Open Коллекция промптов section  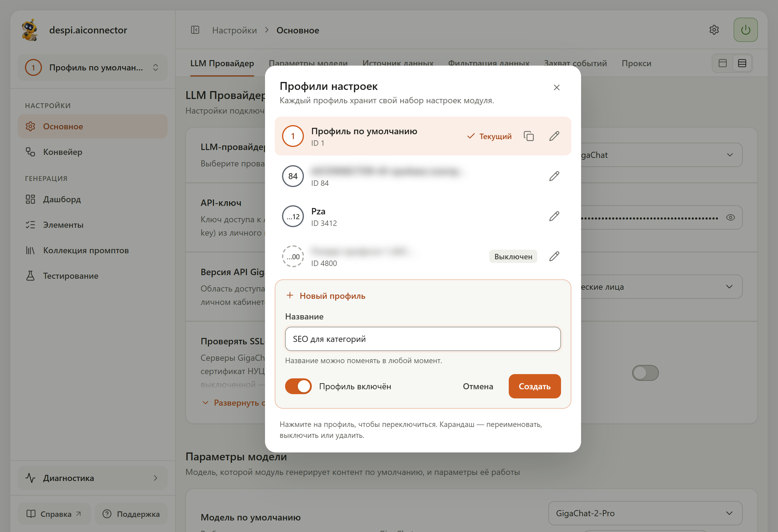pos(93,251)
